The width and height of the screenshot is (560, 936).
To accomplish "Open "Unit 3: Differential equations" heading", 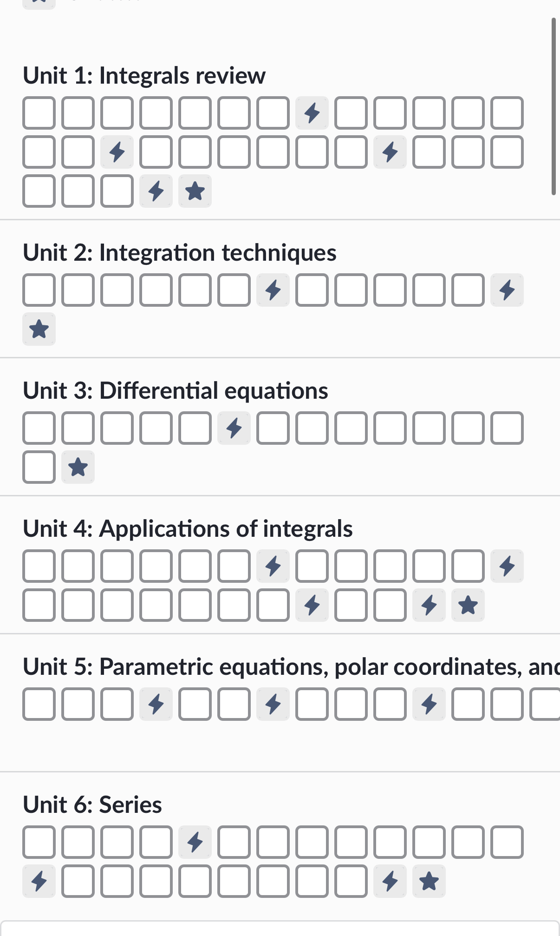I will pyautogui.click(x=176, y=390).
